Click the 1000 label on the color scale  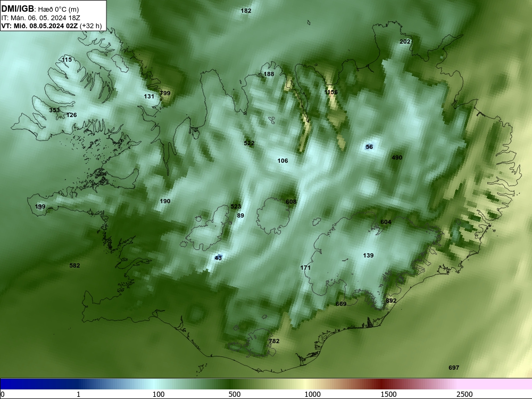(x=312, y=394)
